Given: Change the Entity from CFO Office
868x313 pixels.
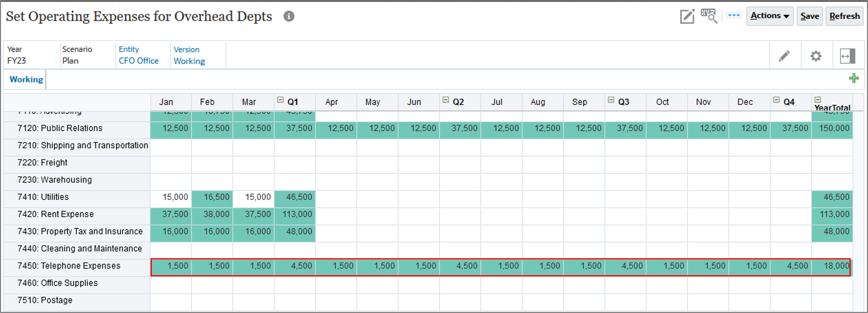Looking at the screenshot, I should [139, 61].
